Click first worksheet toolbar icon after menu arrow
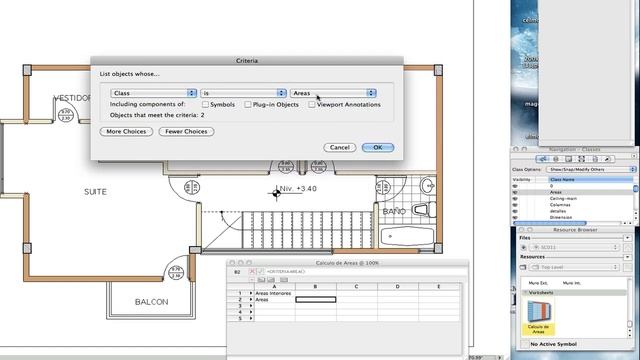This screenshot has width=640, height=360. pos(261,280)
